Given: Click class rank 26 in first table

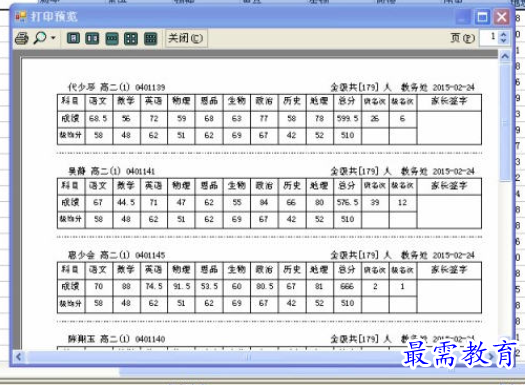Looking at the screenshot, I should (x=375, y=119).
